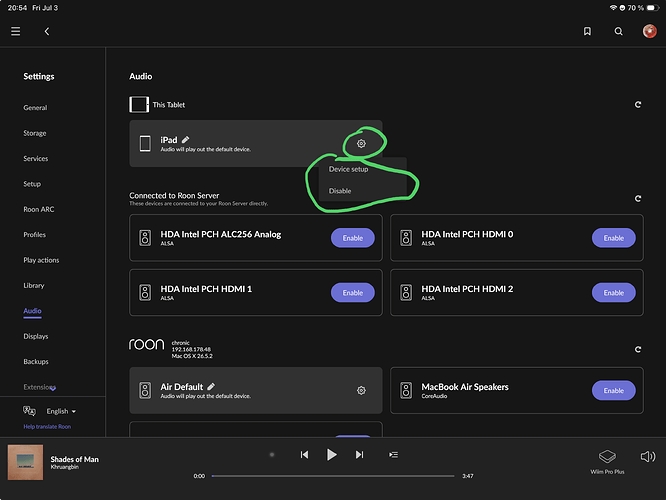Open Displays settings section
The height and width of the screenshot is (500, 666).
[x=36, y=336]
